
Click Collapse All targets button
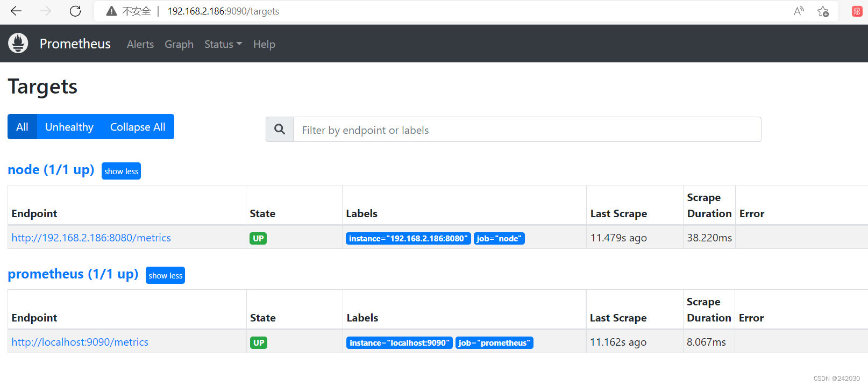[138, 127]
